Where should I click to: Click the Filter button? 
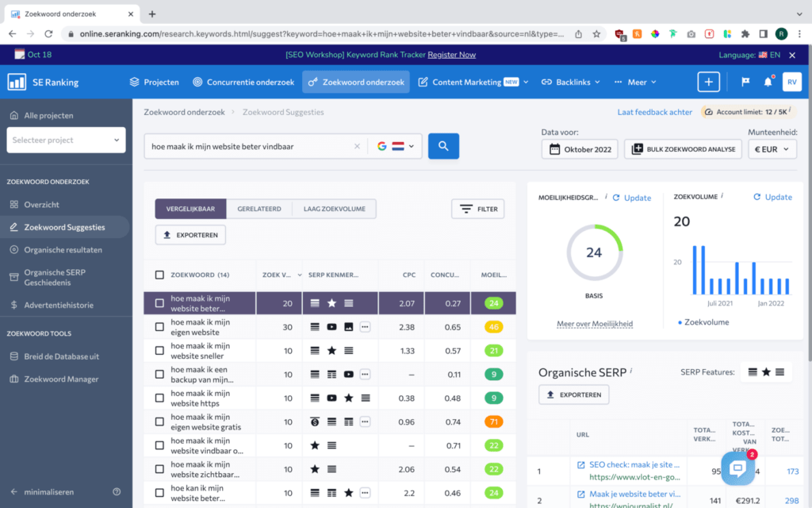(477, 209)
